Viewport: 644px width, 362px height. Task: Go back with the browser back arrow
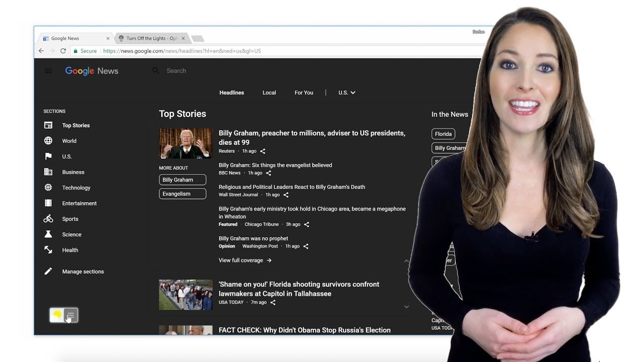41,51
